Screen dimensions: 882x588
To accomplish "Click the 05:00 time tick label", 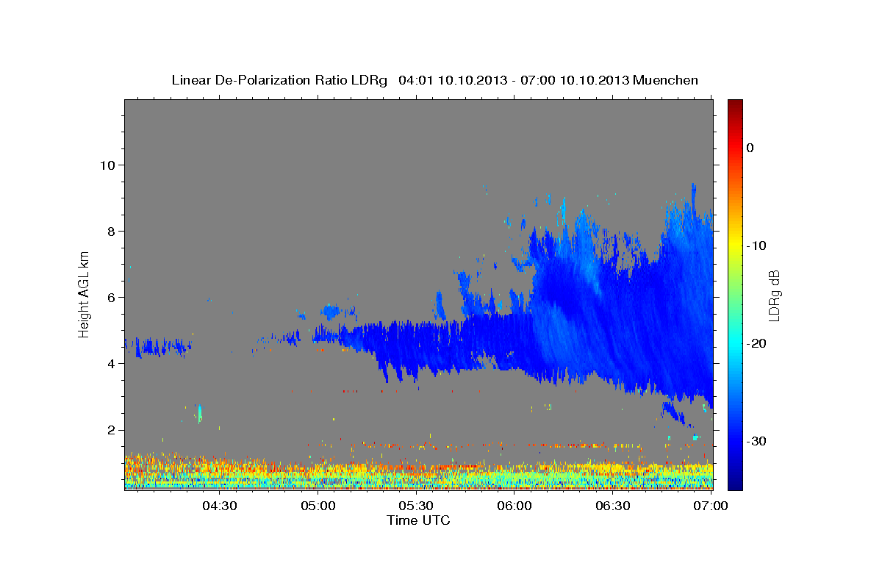I will (318, 506).
